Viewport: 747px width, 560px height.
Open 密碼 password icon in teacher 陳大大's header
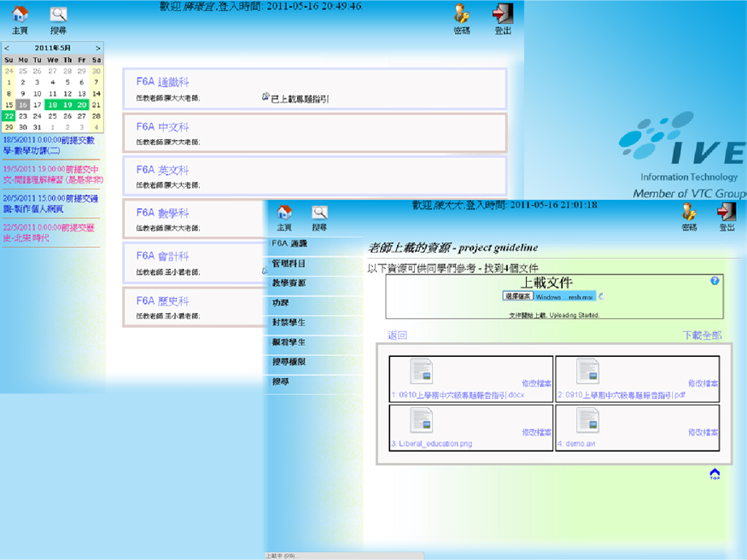pos(689,213)
